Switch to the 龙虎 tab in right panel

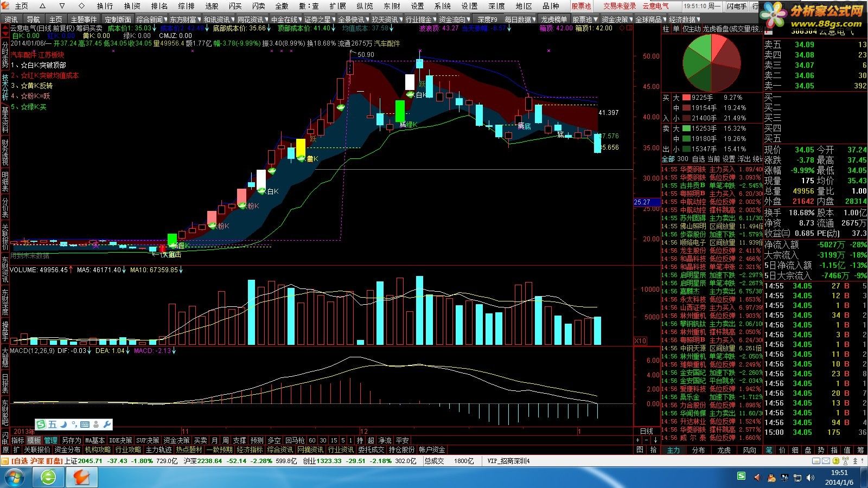[724, 450]
